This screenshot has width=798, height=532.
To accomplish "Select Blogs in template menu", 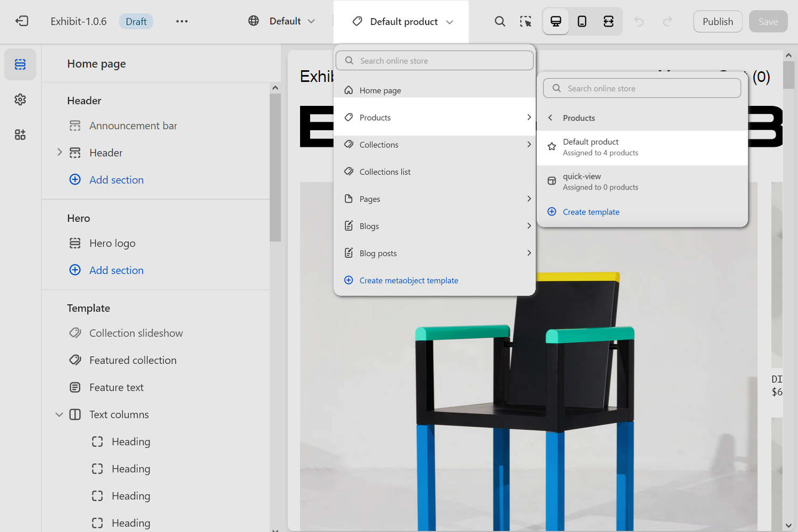I will coord(435,226).
